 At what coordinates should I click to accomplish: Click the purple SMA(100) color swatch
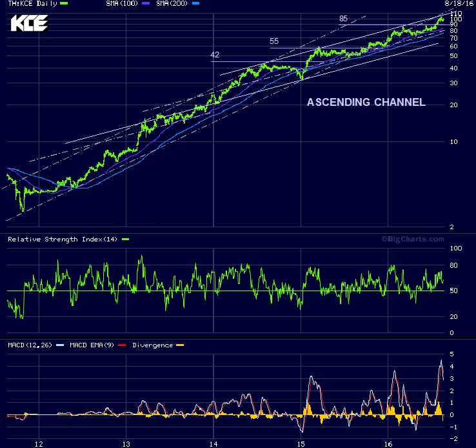coord(146,4)
